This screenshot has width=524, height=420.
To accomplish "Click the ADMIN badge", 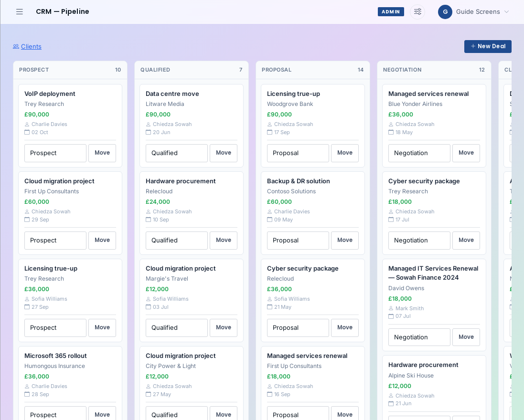I will [391, 11].
